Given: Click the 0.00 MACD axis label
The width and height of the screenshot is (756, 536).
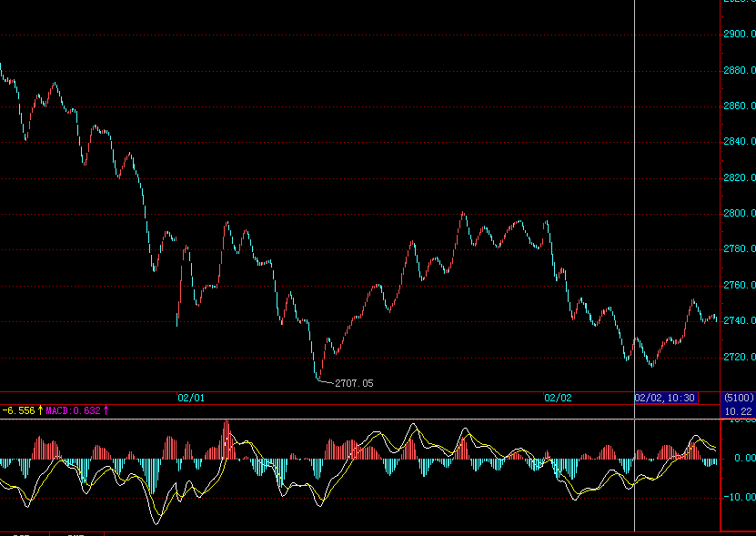Looking at the screenshot, I should click(743, 459).
